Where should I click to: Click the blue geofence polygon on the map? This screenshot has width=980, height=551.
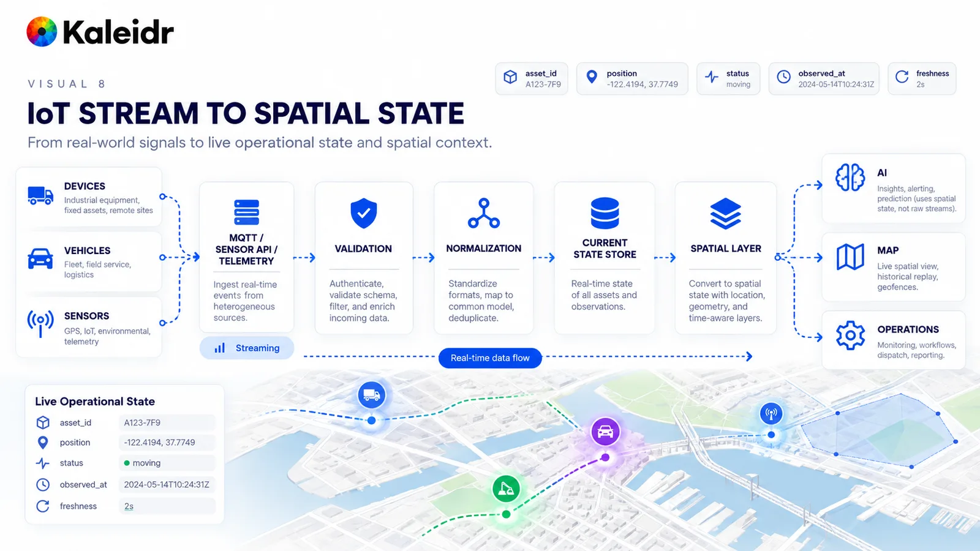879,430
